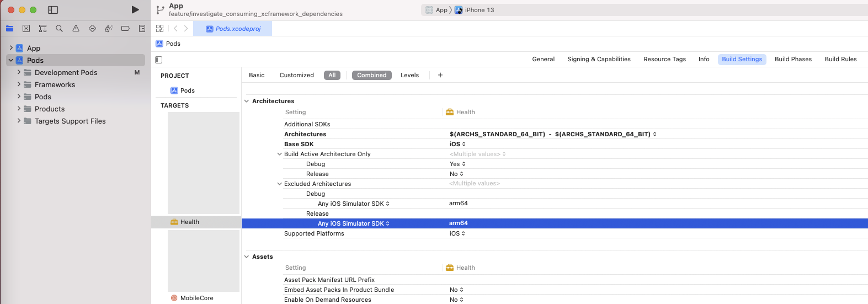This screenshot has width=868, height=304.
Task: Open Debug Any iOS Simulator SDK popup
Action: (354, 204)
